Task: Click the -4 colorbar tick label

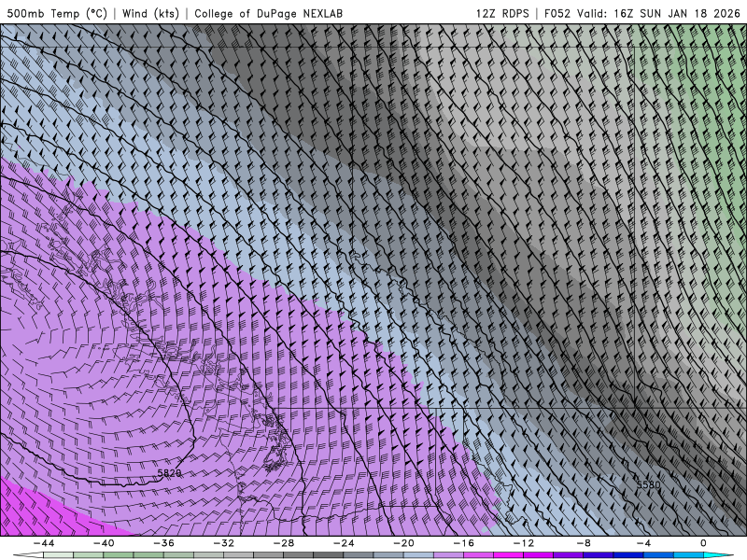Action: [x=643, y=543]
